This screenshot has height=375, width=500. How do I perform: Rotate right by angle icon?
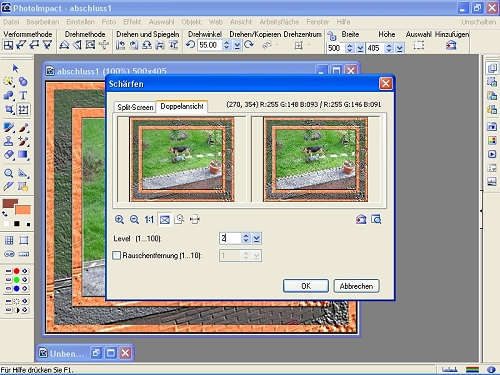pyautogui.click(x=249, y=45)
